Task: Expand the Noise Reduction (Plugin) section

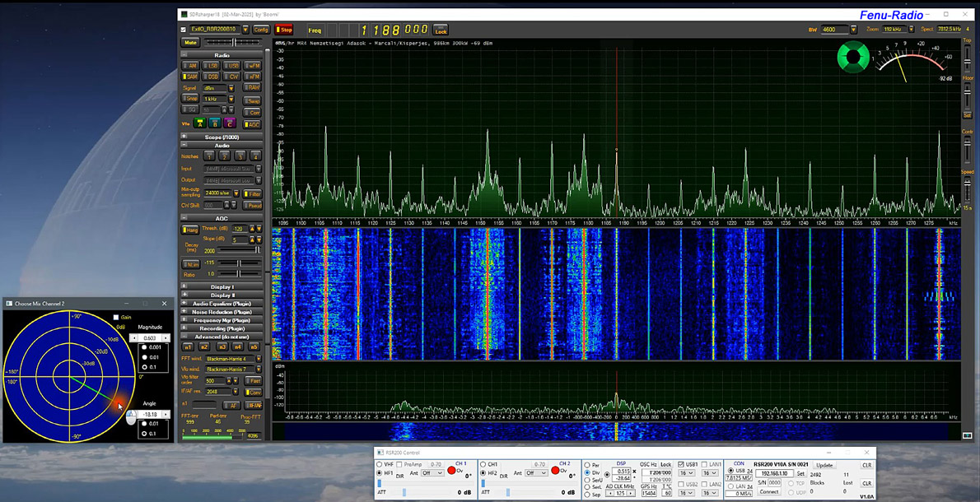Action: coord(184,312)
